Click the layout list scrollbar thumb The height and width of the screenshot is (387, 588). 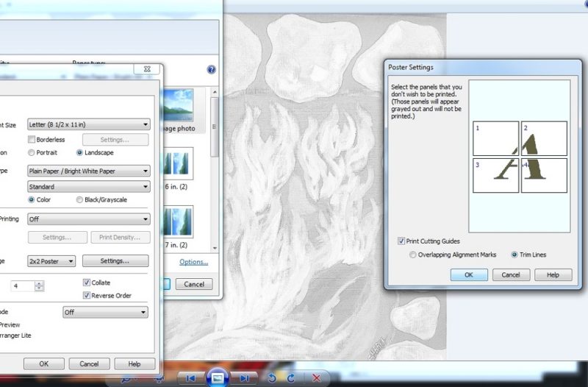click(215, 127)
